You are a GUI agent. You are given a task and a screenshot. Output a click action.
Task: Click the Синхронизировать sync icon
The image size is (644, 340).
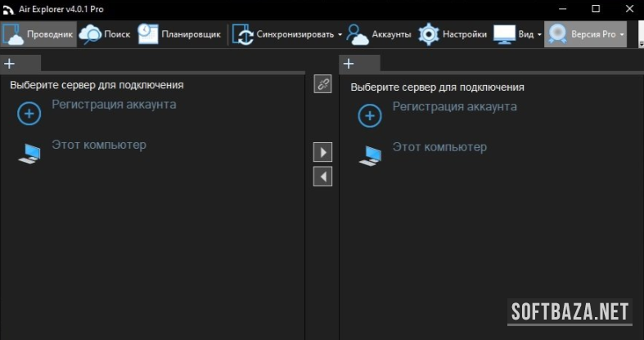click(243, 34)
